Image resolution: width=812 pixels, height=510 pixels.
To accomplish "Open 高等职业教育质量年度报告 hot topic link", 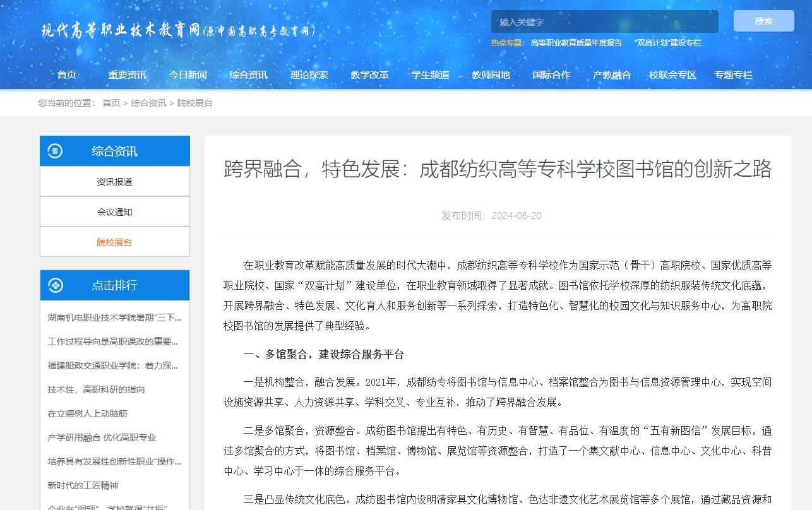I will tap(576, 43).
